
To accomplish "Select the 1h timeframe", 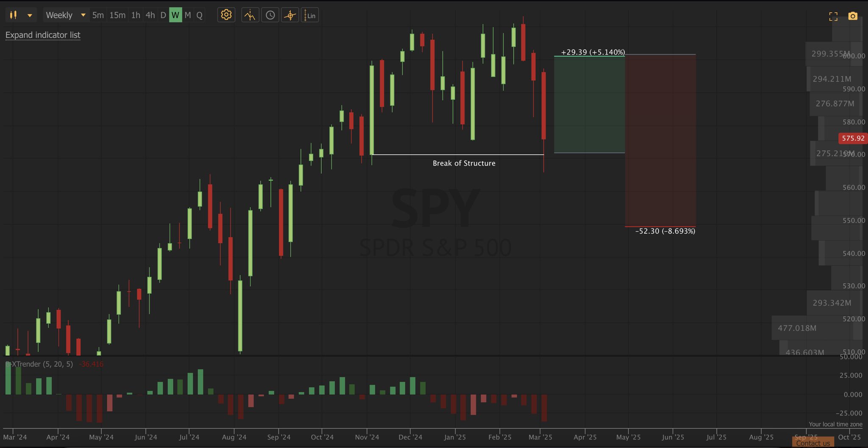I will tap(136, 15).
